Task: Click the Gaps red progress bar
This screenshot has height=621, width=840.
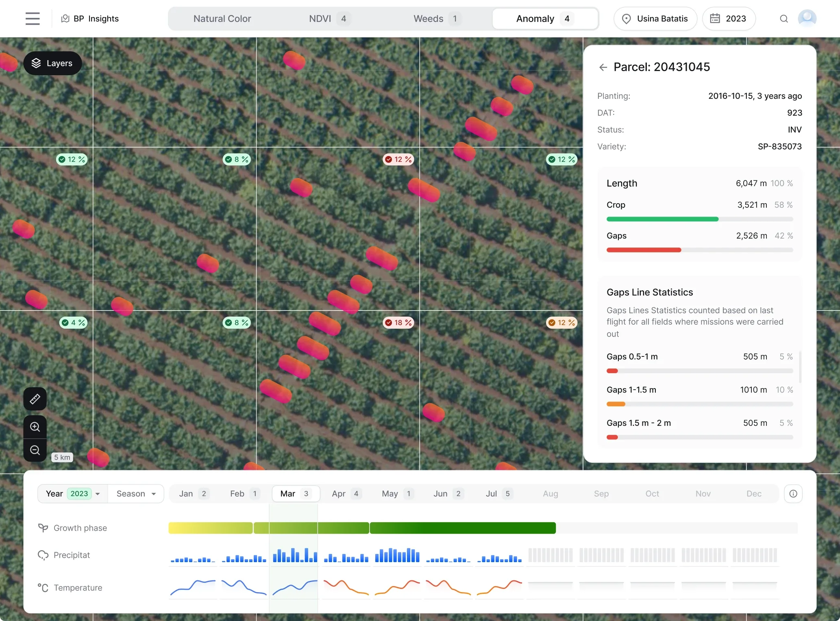Action: [x=644, y=250]
